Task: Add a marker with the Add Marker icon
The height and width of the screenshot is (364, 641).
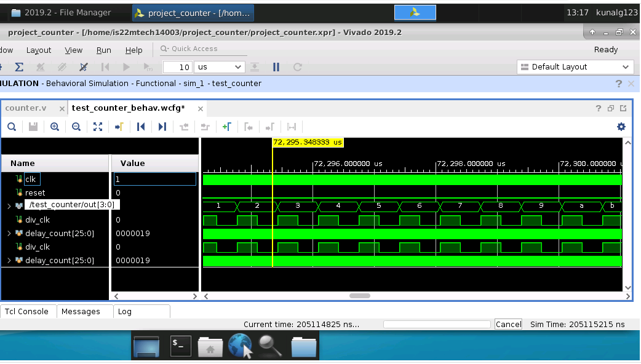Action: [x=226, y=127]
